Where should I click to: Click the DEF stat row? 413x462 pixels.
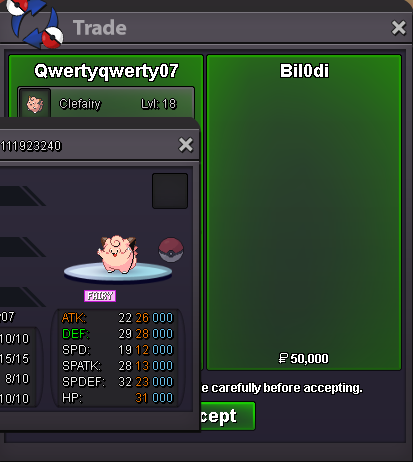pos(117,334)
